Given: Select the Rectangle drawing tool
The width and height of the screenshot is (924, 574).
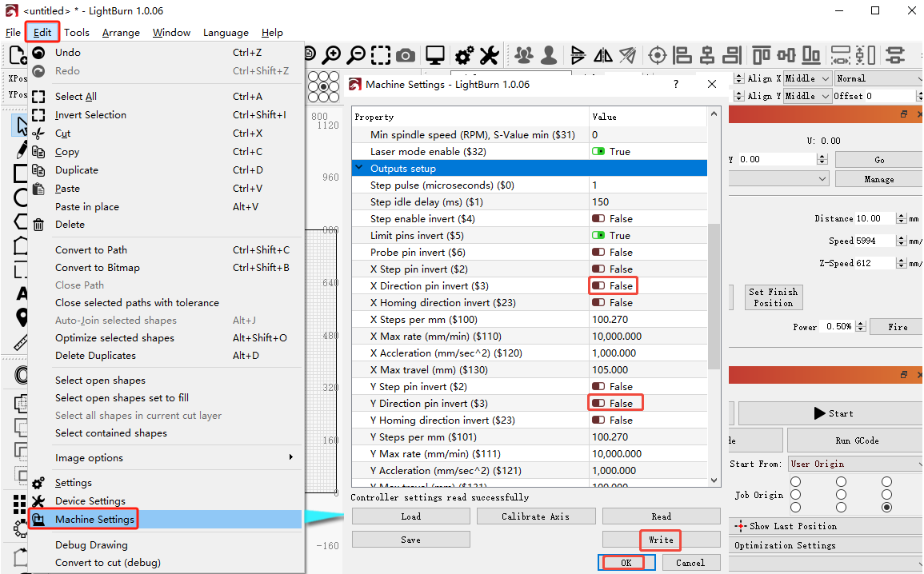Looking at the screenshot, I should click(x=21, y=173).
